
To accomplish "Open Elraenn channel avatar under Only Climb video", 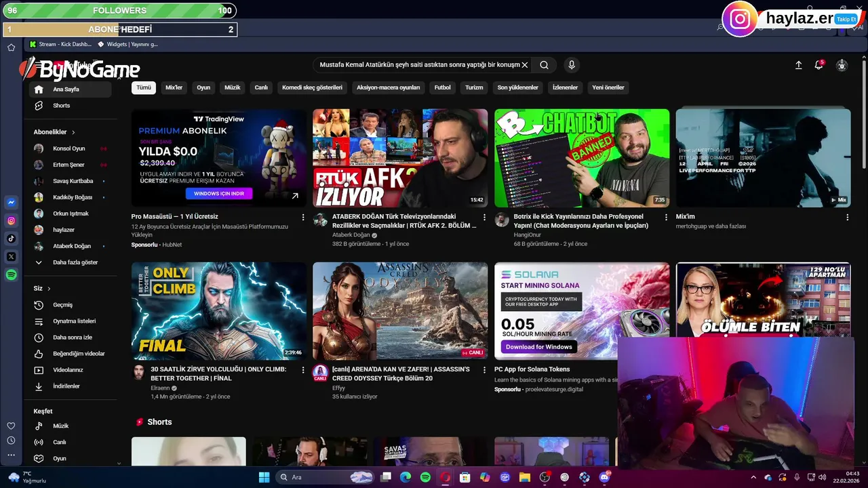I will [x=138, y=372].
